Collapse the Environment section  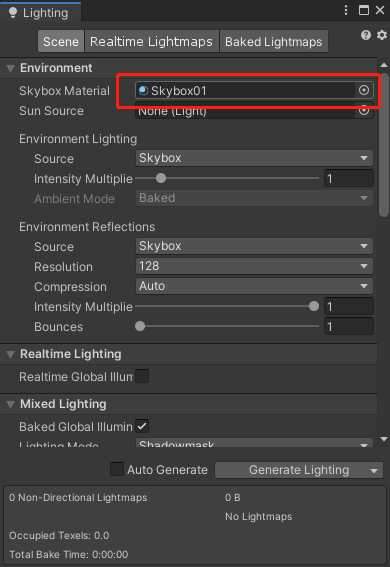[10, 68]
